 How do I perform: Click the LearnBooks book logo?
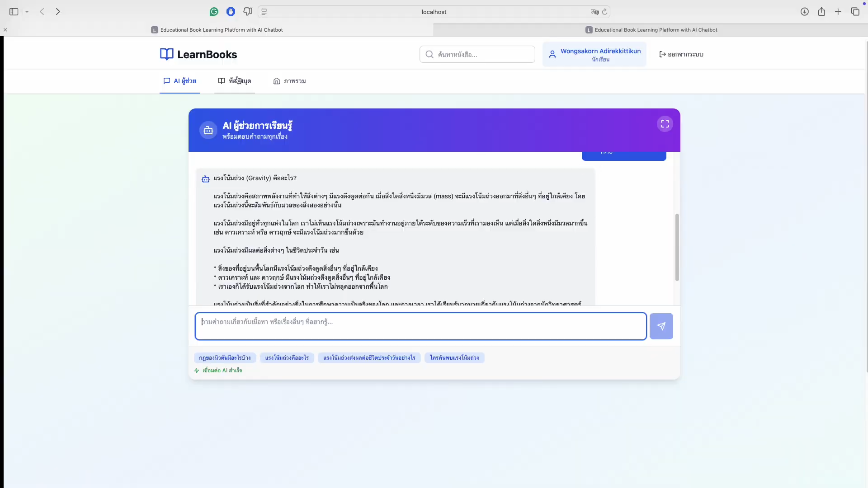click(x=166, y=54)
